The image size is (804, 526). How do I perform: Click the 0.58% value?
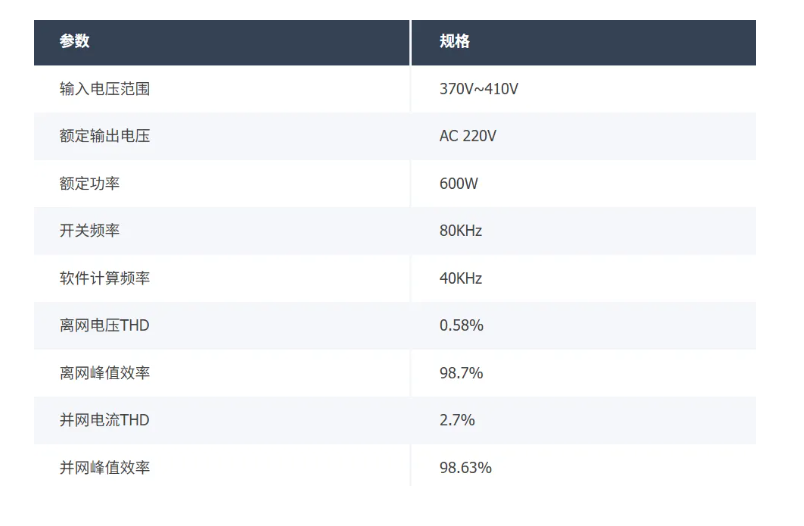pyautogui.click(x=462, y=326)
